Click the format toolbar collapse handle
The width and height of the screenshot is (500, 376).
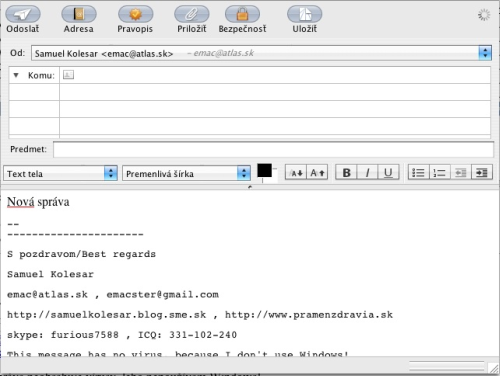250,187
